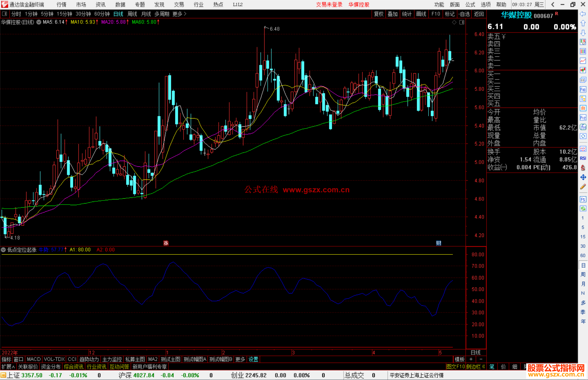Click the plus zoom-in button beside 模板
The height and width of the screenshot is (380, 588).
point(471,359)
